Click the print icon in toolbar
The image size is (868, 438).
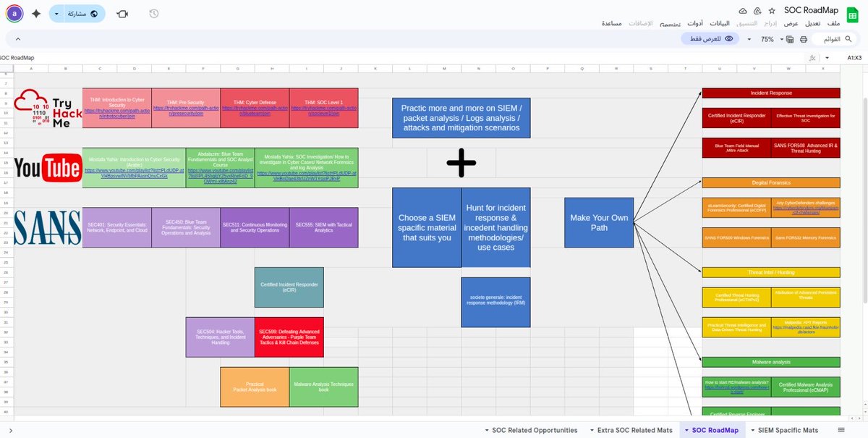(x=803, y=39)
